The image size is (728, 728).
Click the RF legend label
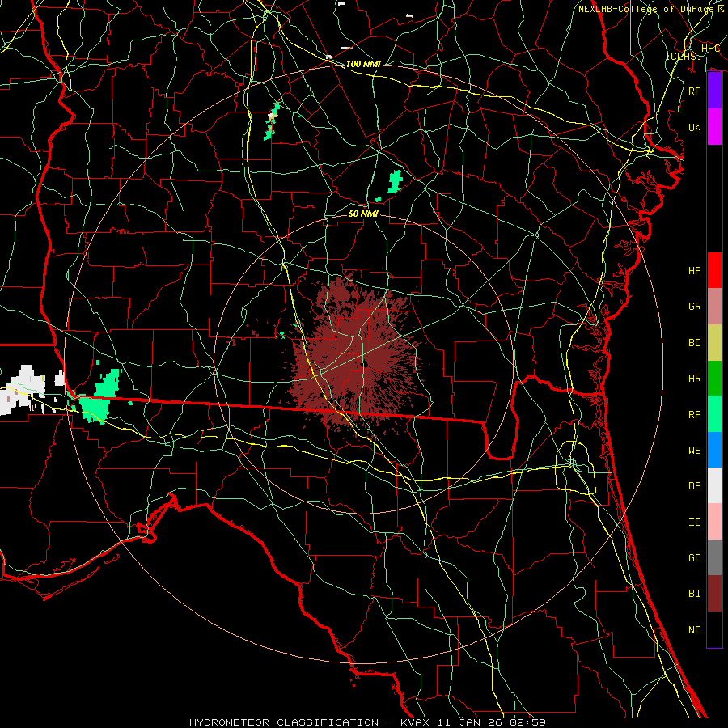(694, 91)
